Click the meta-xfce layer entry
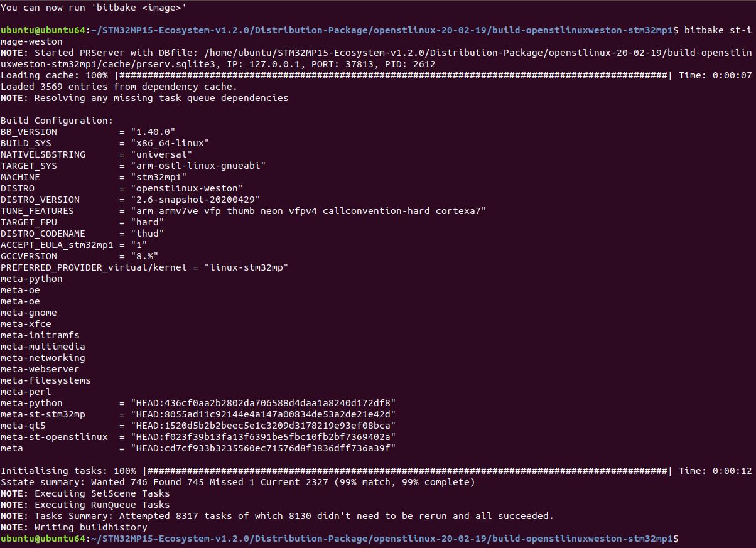The height and width of the screenshot is (548, 756). (x=26, y=324)
